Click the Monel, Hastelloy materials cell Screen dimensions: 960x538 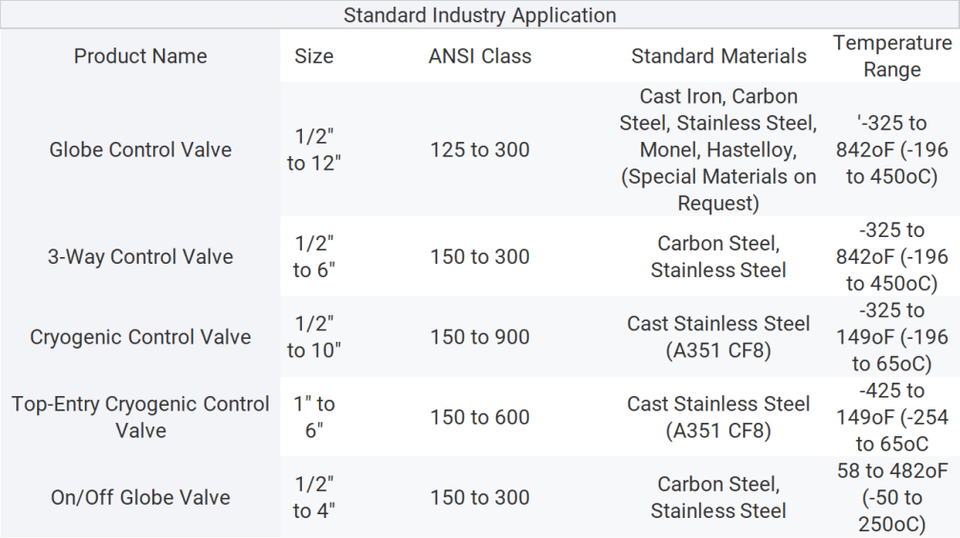(718, 149)
